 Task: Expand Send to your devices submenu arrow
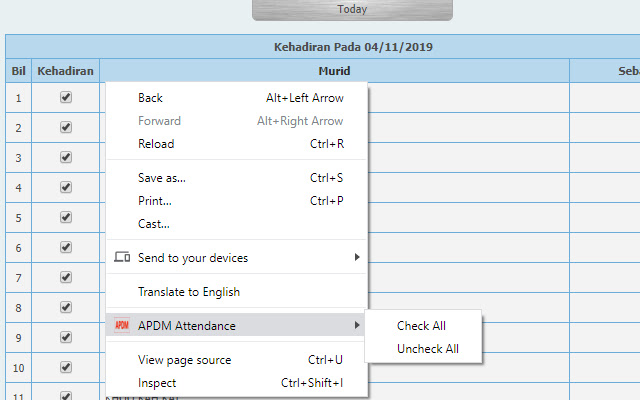[x=357, y=258]
